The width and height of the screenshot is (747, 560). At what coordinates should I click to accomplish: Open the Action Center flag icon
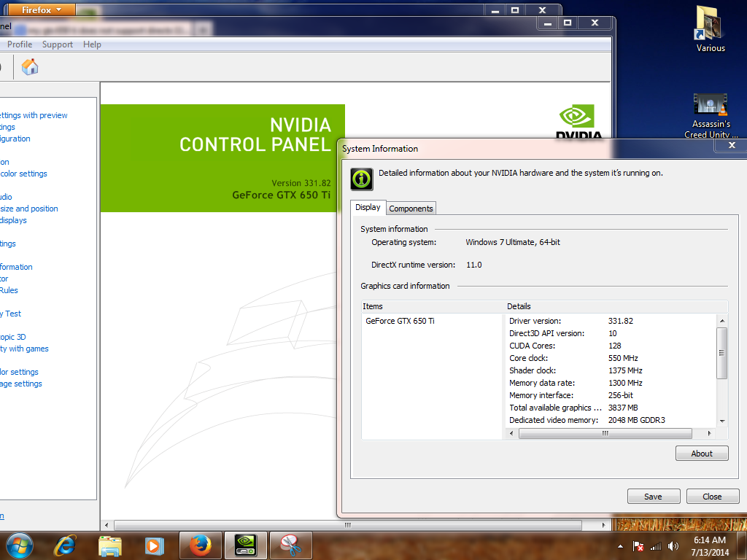pos(638,546)
